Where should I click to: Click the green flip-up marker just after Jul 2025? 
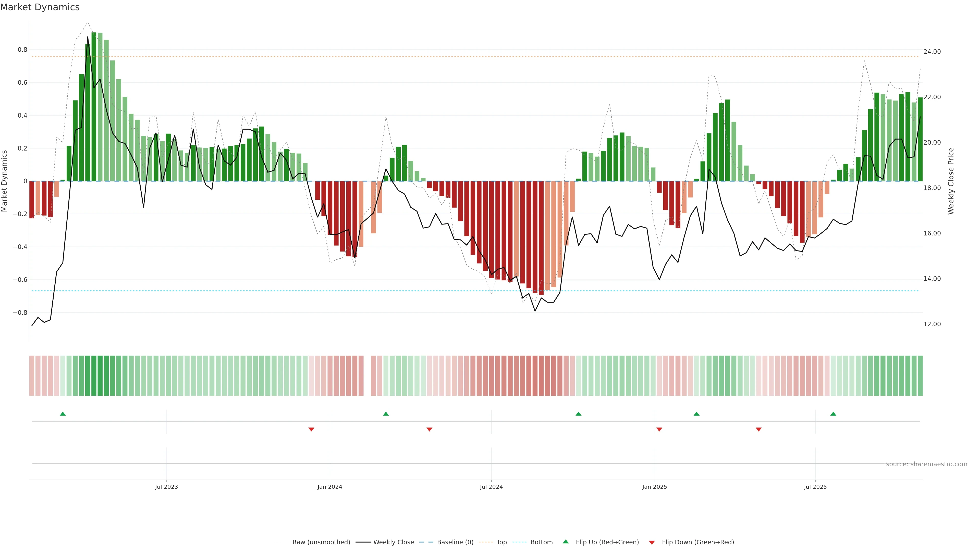point(833,414)
